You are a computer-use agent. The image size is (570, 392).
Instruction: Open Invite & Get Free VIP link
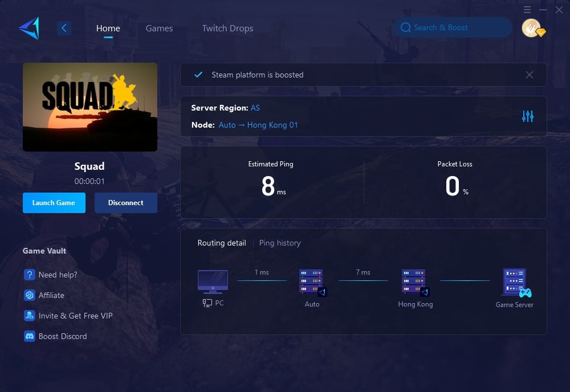(76, 316)
